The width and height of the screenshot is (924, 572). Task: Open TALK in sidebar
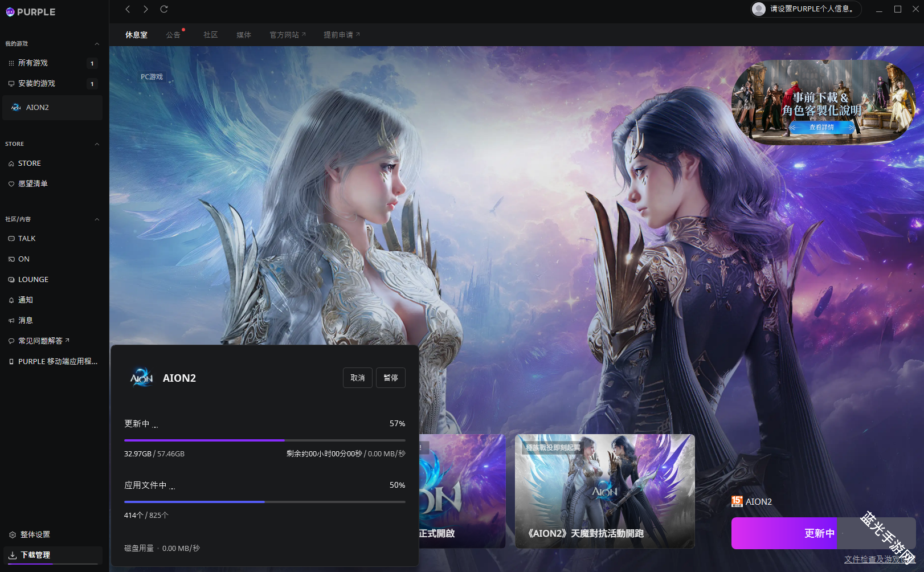pyautogui.click(x=27, y=239)
